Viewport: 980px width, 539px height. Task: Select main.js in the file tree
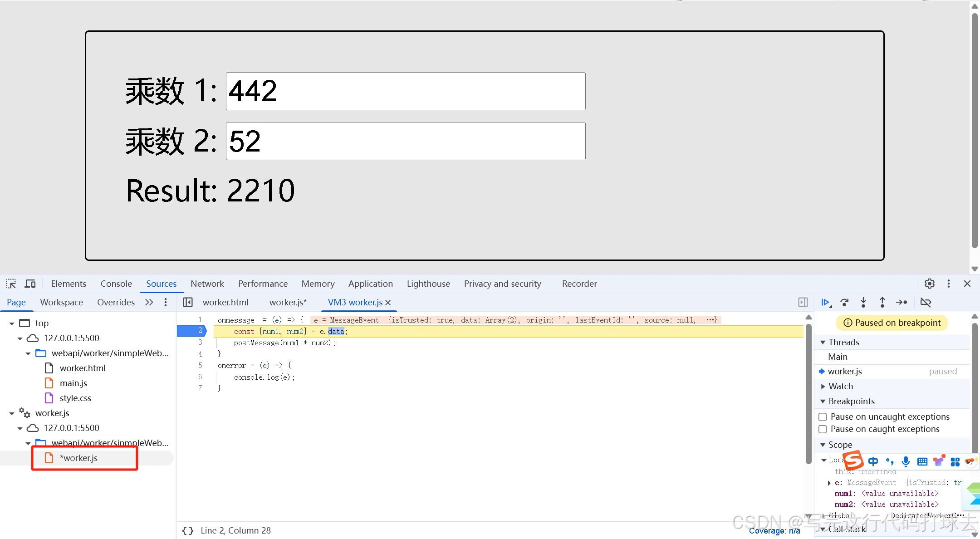coord(73,383)
